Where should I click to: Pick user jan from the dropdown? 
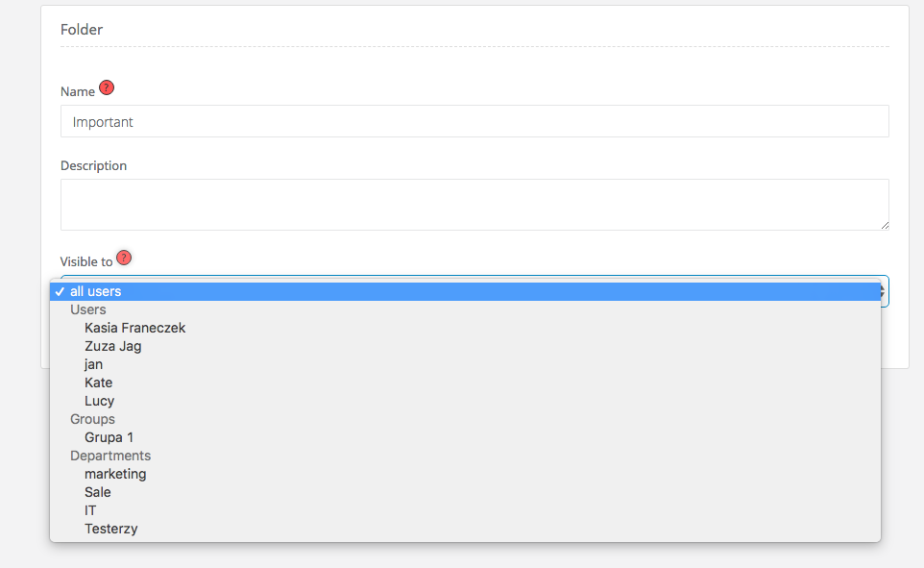point(94,364)
